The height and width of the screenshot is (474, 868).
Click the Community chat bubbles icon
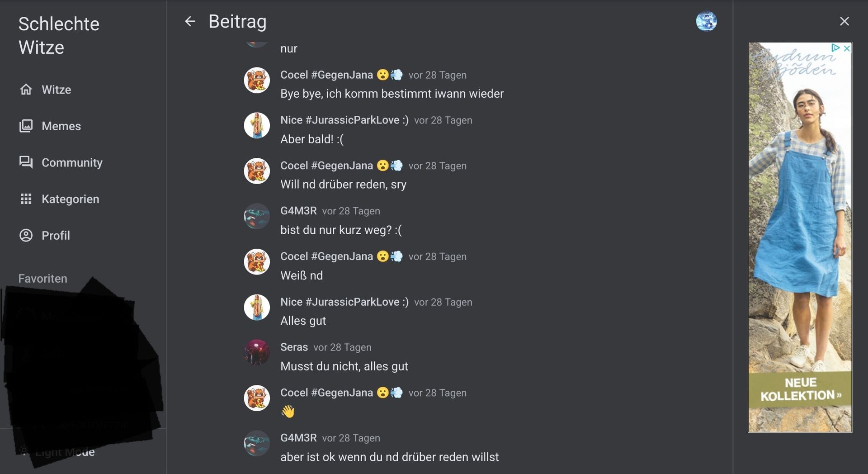26,162
